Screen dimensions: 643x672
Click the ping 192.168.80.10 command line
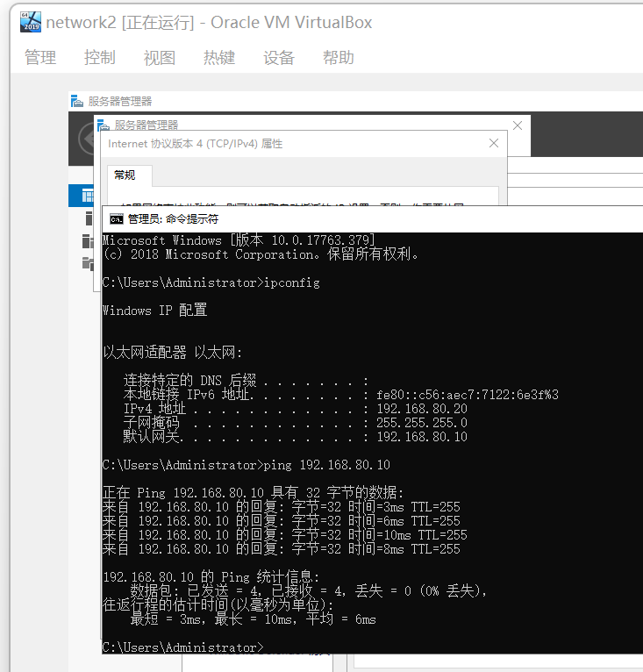[246, 465]
